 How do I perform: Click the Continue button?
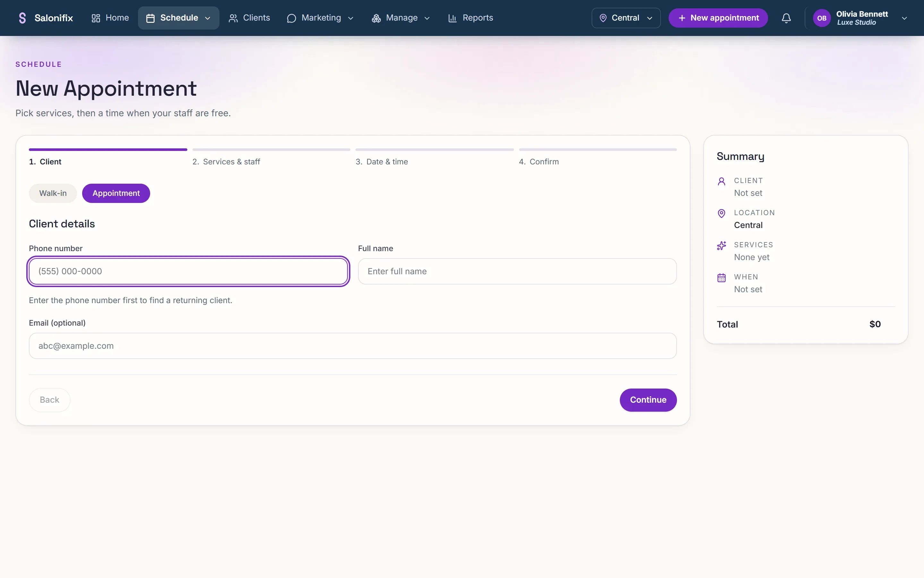648,400
